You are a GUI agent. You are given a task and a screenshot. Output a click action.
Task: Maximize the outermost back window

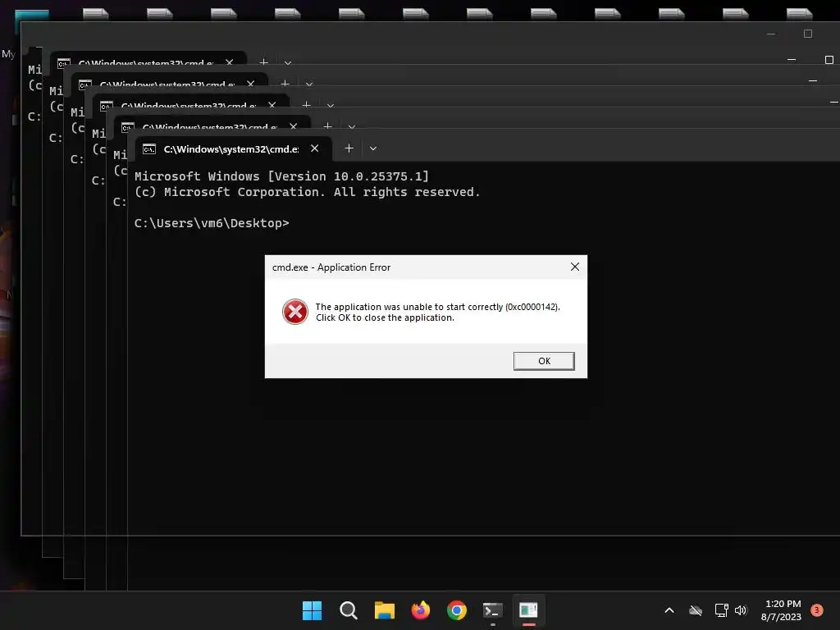(808, 34)
